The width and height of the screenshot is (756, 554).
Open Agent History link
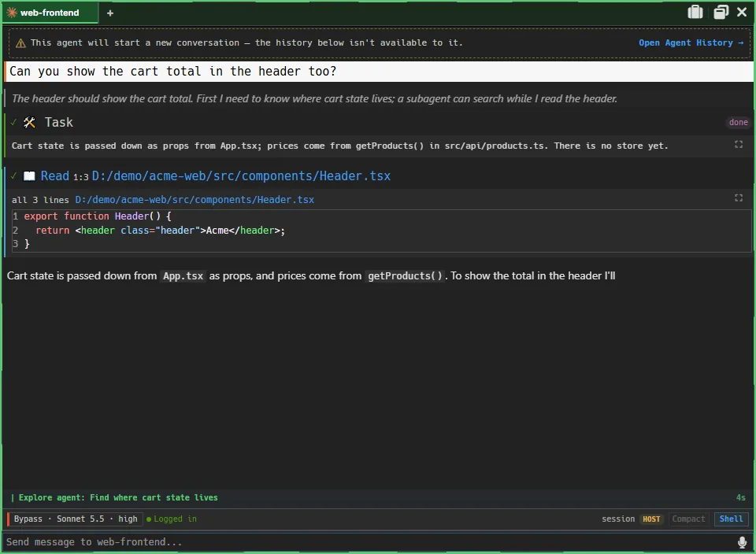coord(691,42)
